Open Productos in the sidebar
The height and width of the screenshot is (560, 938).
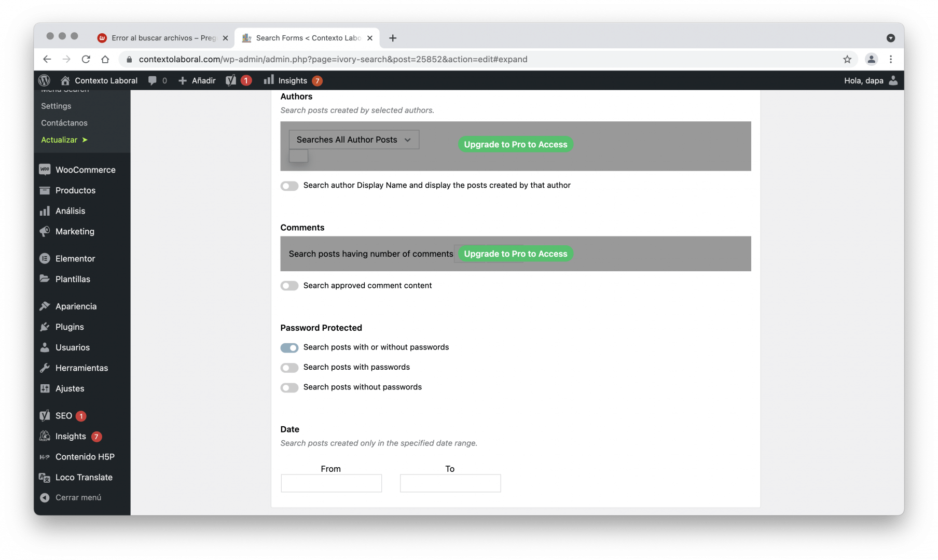click(82, 190)
